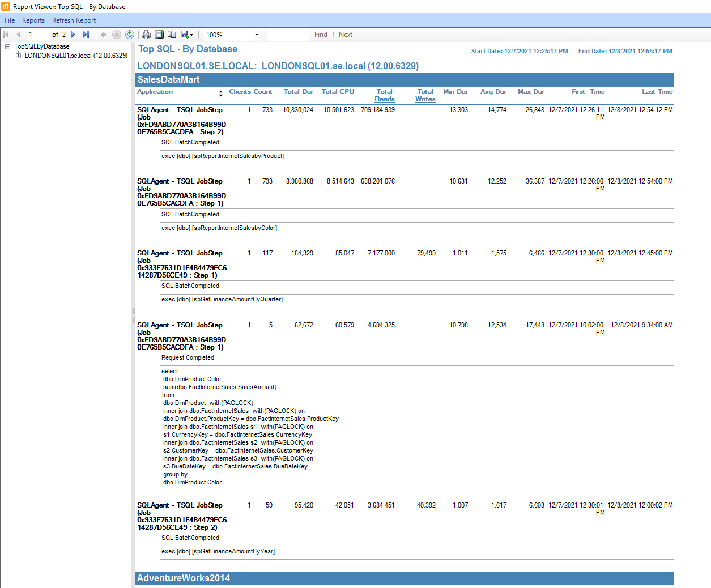
Task: Click the pane splitter collapse handle
Action: [134, 314]
